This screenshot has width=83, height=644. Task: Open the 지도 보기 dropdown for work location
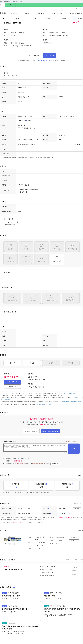coord(77,144)
